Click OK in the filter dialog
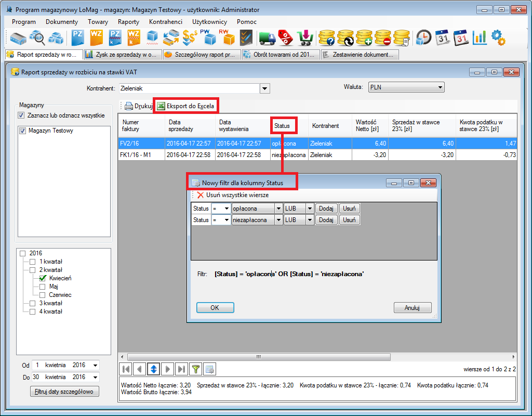Image resolution: width=532 pixels, height=416 pixels. point(215,308)
